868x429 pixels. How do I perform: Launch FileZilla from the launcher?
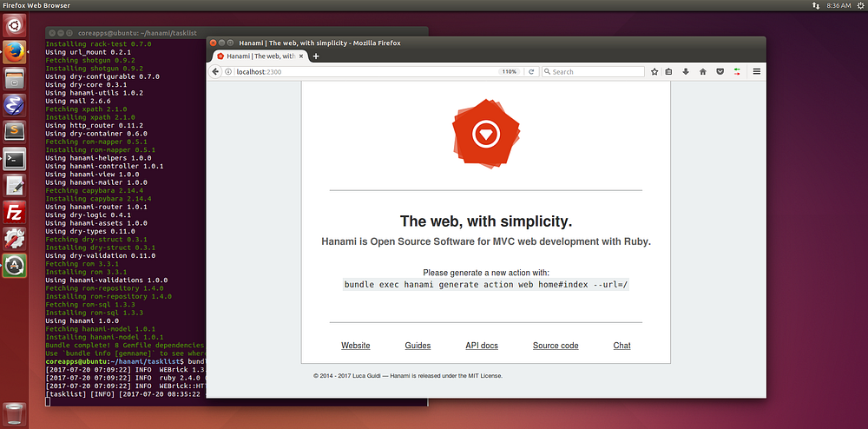[15, 212]
